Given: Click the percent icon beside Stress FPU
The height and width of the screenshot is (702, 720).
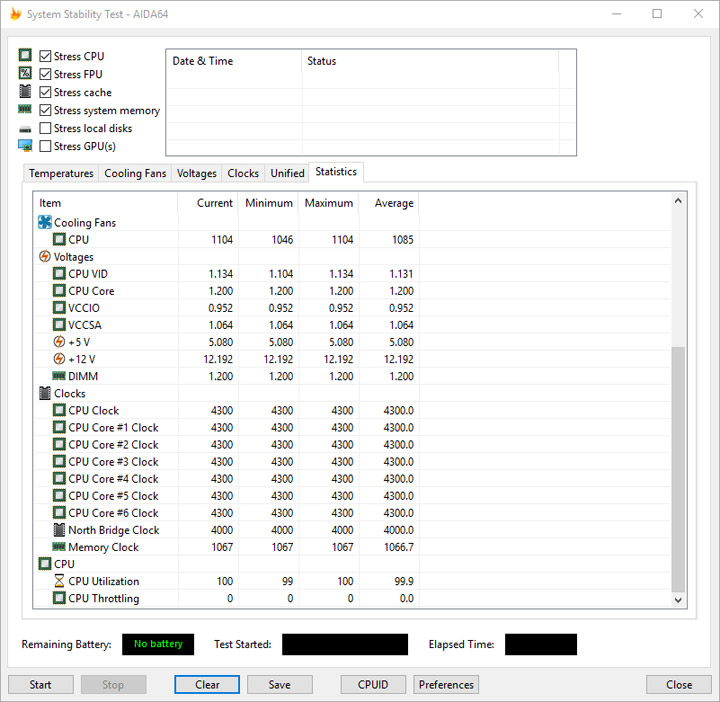Looking at the screenshot, I should click(25, 73).
